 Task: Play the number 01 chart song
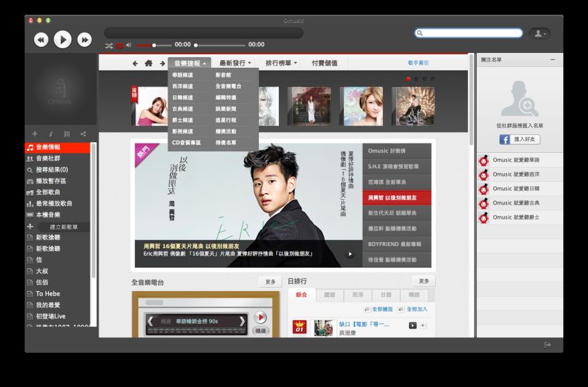click(x=412, y=325)
